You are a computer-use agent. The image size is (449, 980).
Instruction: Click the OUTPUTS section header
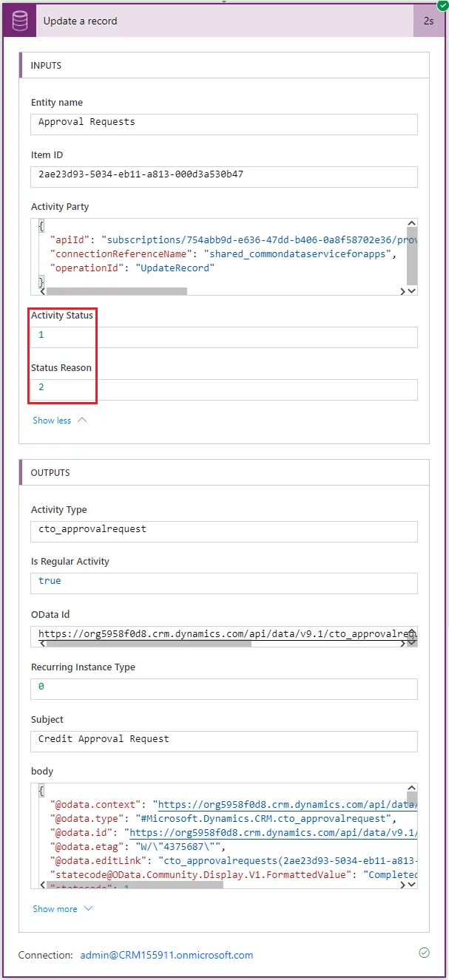pyautogui.click(x=224, y=473)
